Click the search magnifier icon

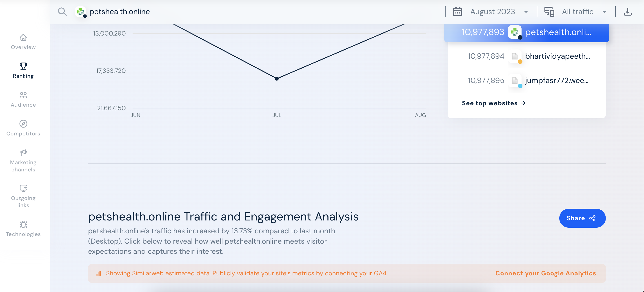(62, 12)
